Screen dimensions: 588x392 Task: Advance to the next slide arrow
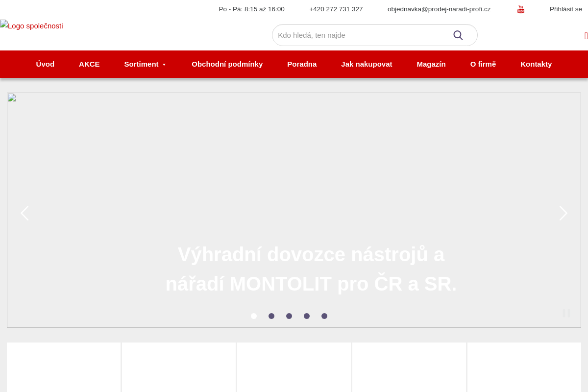point(563,213)
